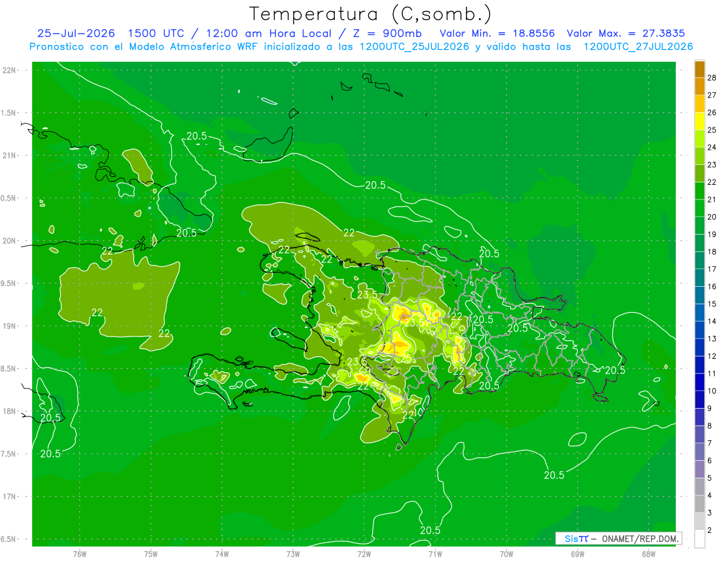Click the lime legend swatch between 24 and 25
This screenshot has height=562, width=728.
pyautogui.click(x=699, y=138)
